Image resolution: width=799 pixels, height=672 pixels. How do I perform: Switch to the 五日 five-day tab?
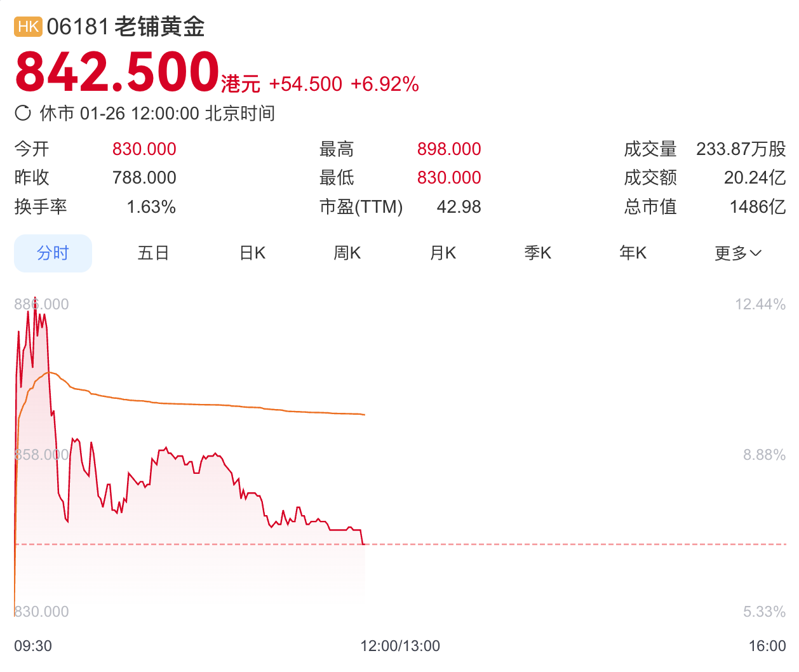153,253
